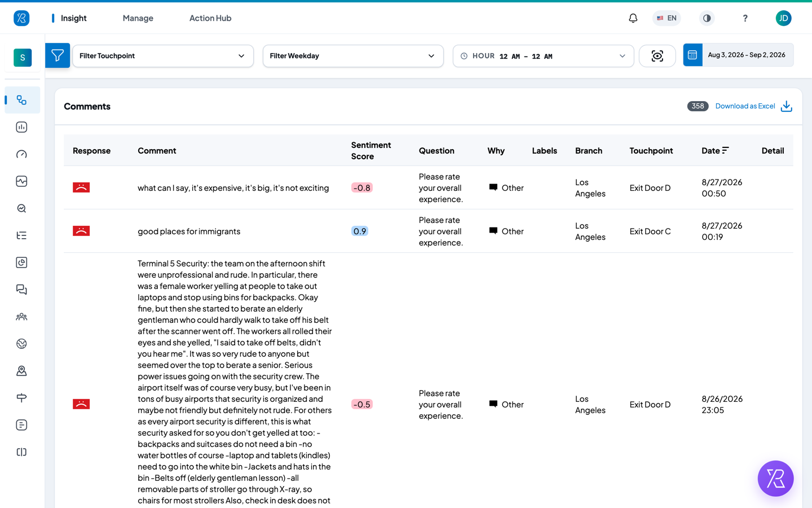The height and width of the screenshot is (508, 812).
Task: Switch to the Action Hub tab
Action: 210,18
